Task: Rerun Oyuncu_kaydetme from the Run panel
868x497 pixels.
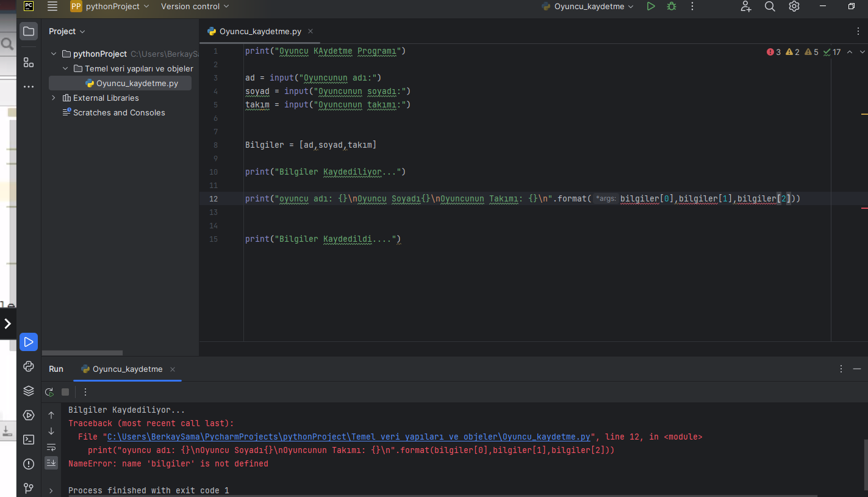Action: (49, 392)
